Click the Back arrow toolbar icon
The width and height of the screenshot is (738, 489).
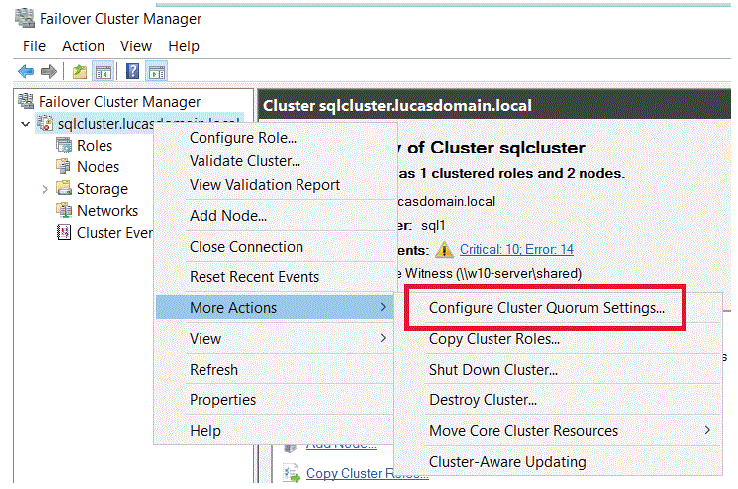pyautogui.click(x=26, y=72)
